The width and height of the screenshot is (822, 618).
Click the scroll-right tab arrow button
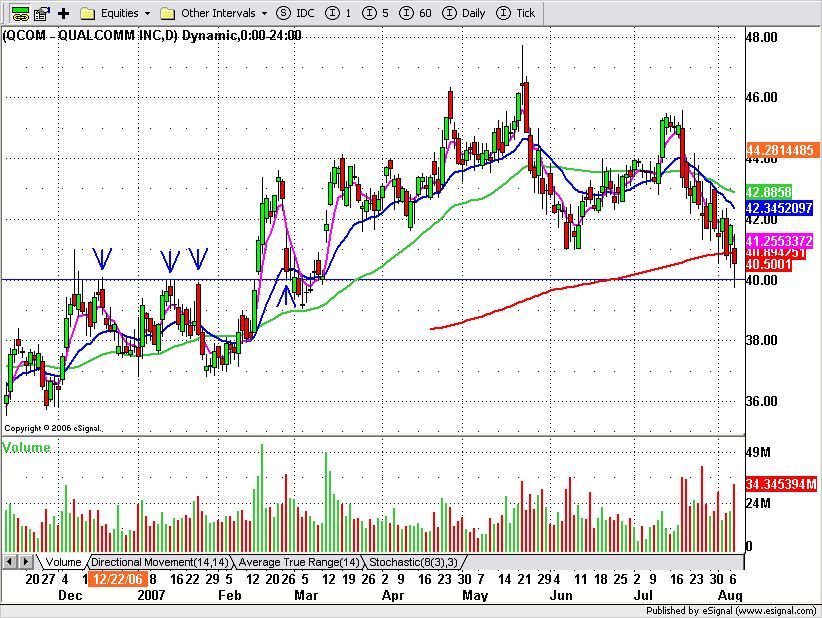tap(25, 562)
